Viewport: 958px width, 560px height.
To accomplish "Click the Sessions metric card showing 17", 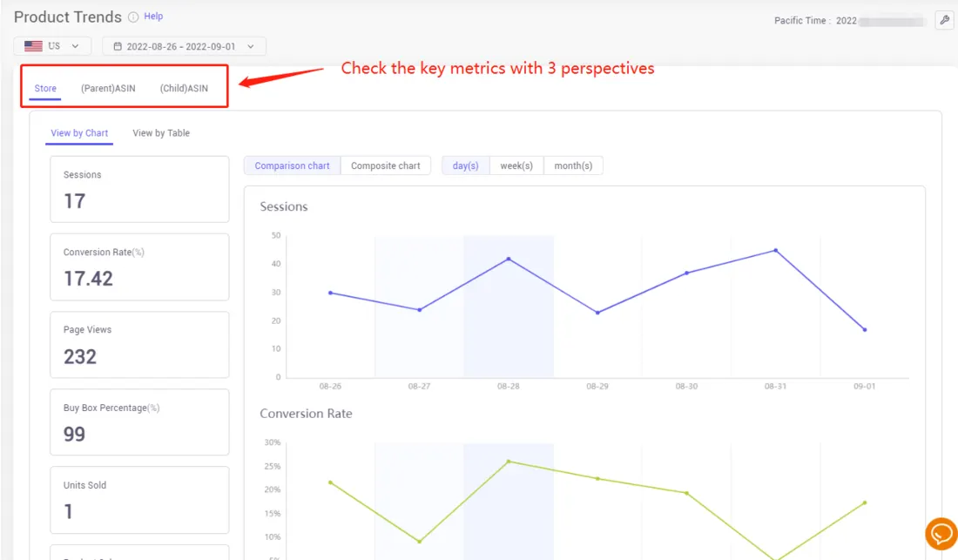I will tap(139, 189).
